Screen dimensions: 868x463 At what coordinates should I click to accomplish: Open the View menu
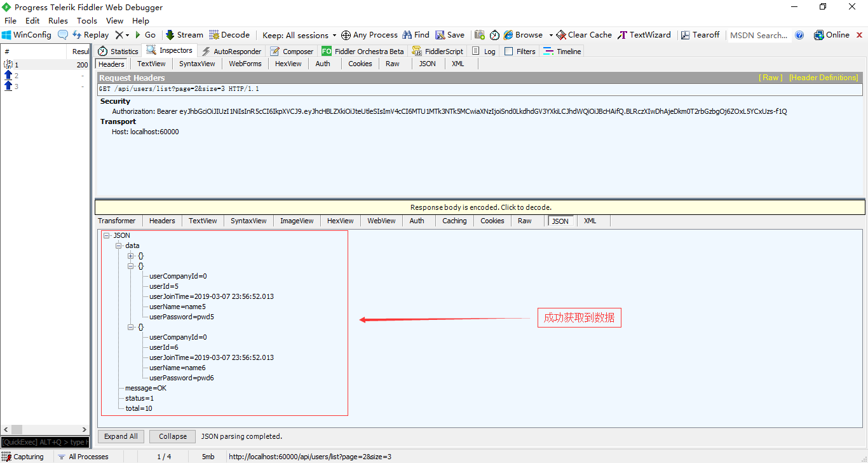[115, 21]
